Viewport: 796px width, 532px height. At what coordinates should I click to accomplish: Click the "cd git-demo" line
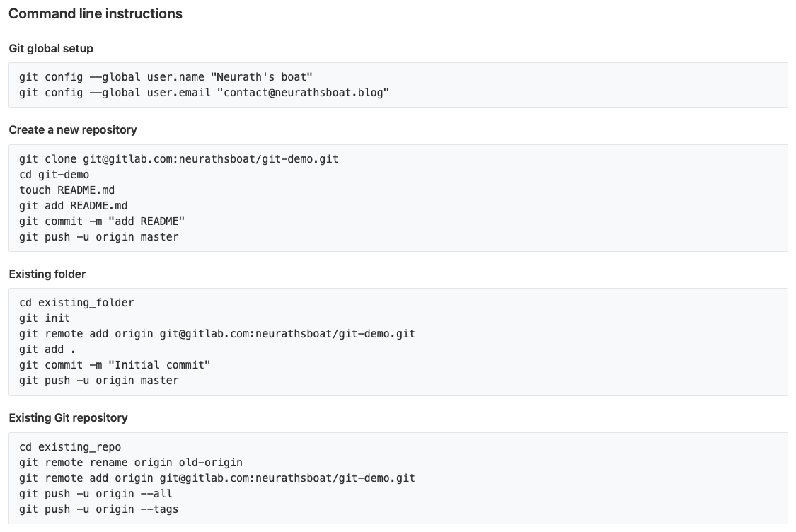54,175
